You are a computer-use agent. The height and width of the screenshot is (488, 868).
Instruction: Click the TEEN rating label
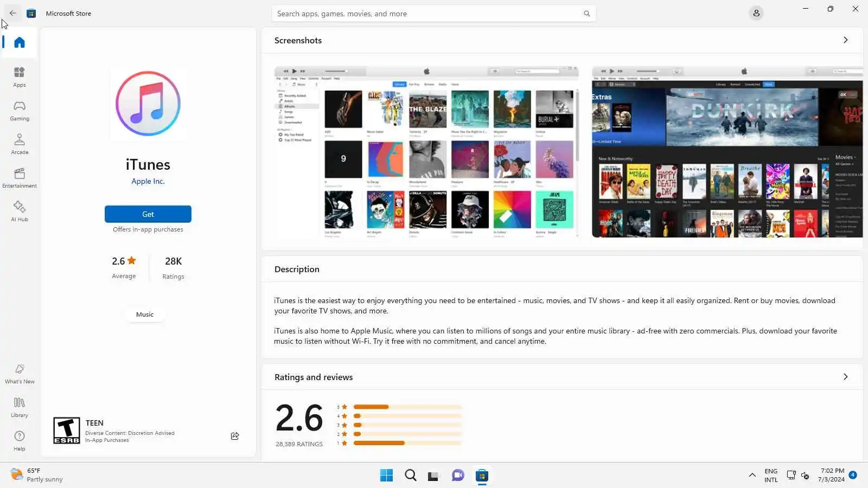(94, 423)
